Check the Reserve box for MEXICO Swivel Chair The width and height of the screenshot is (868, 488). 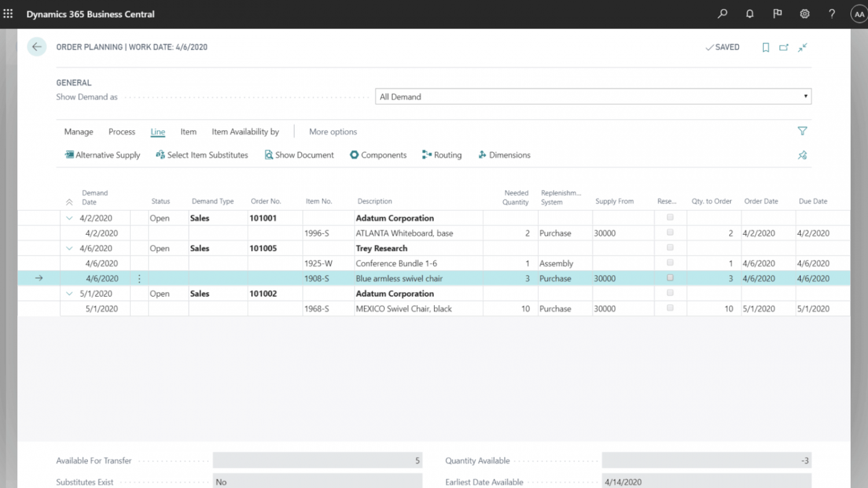(670, 308)
